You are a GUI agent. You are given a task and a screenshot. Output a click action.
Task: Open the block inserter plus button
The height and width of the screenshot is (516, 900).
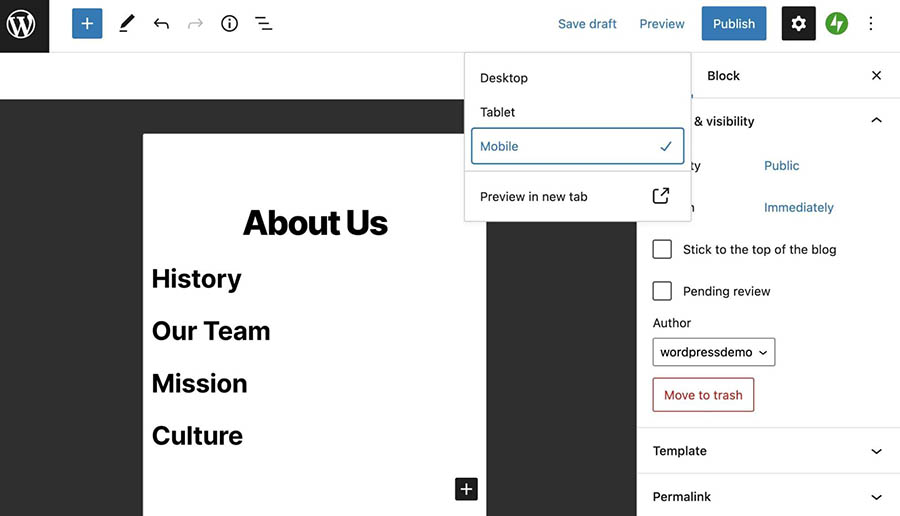(87, 24)
